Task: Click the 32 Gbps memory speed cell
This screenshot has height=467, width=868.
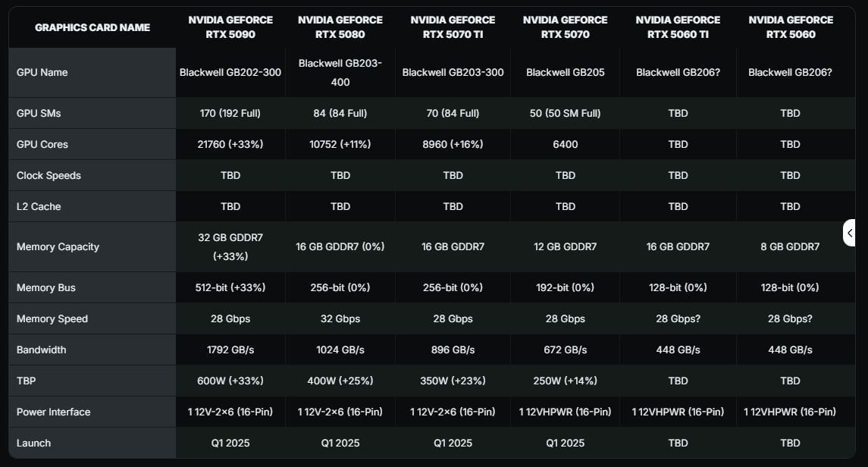Action: coord(340,319)
